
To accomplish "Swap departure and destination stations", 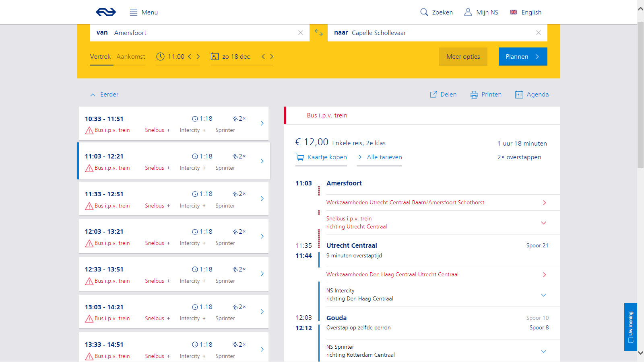I will click(319, 33).
